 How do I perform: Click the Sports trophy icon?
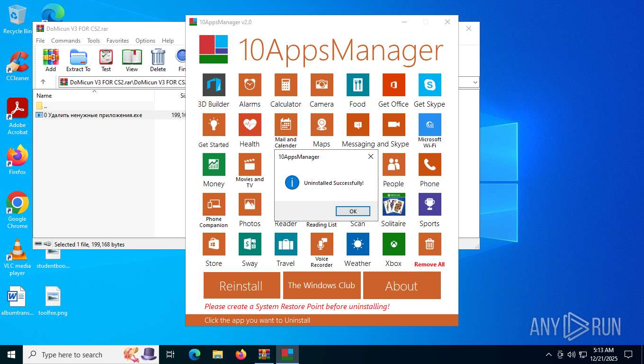429,204
